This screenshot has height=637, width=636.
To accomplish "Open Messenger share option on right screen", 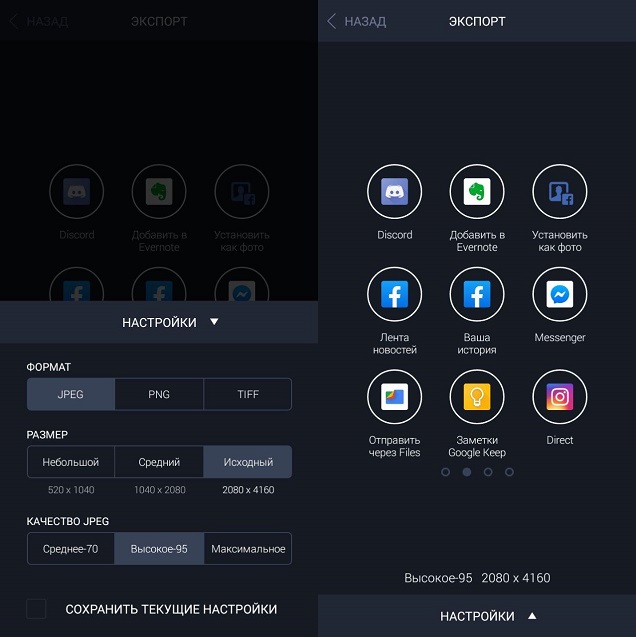I will pos(560,294).
